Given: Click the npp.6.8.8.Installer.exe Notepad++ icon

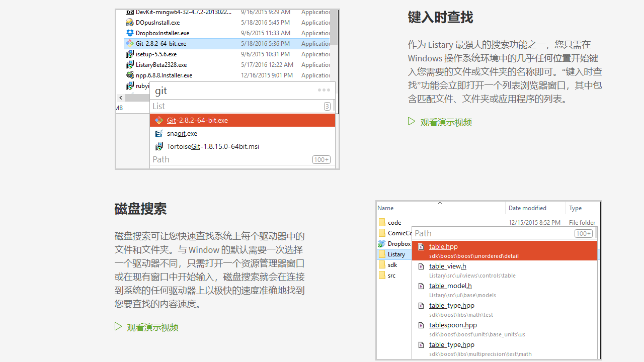Looking at the screenshot, I should 130,75.
